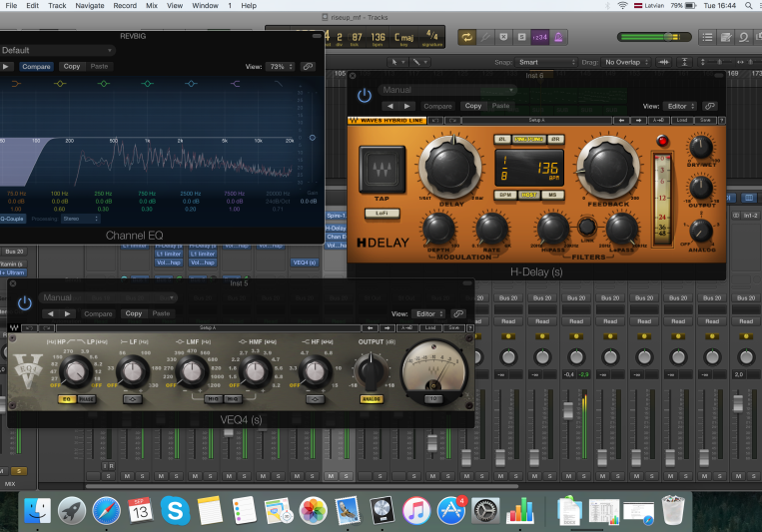Click the link icon in Channel EQ window
Viewport: 762px width, 532px height.
pyautogui.click(x=308, y=67)
